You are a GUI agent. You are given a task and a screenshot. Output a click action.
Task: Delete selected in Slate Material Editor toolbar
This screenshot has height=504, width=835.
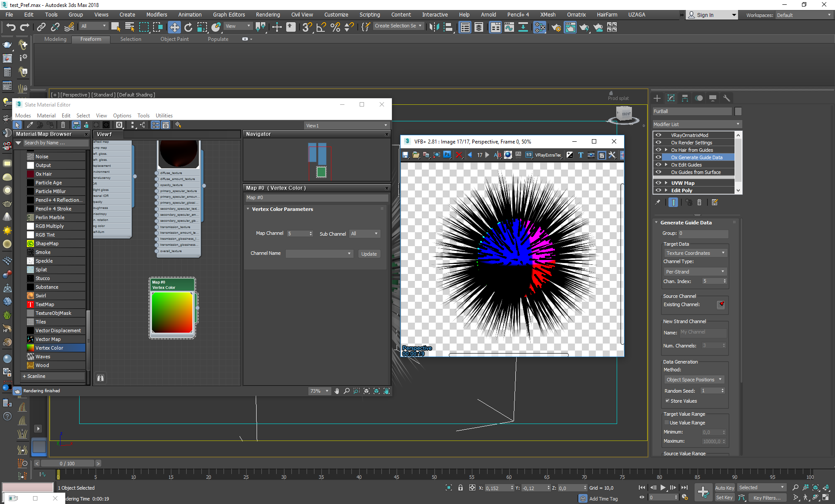point(63,125)
